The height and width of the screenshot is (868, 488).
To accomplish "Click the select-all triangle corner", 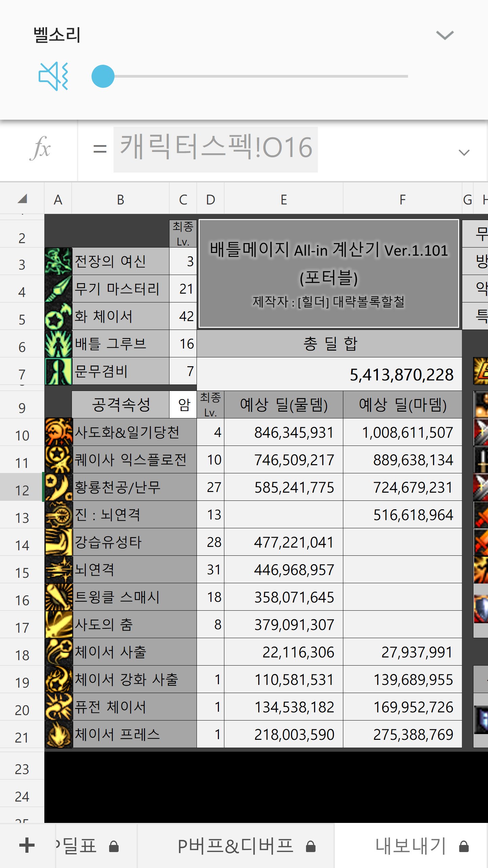I will coord(22,199).
